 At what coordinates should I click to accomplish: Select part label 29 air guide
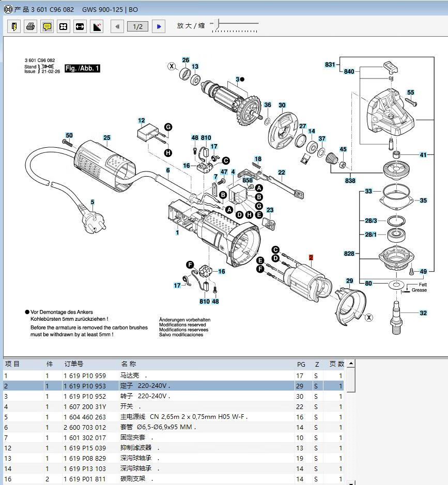[350, 280]
